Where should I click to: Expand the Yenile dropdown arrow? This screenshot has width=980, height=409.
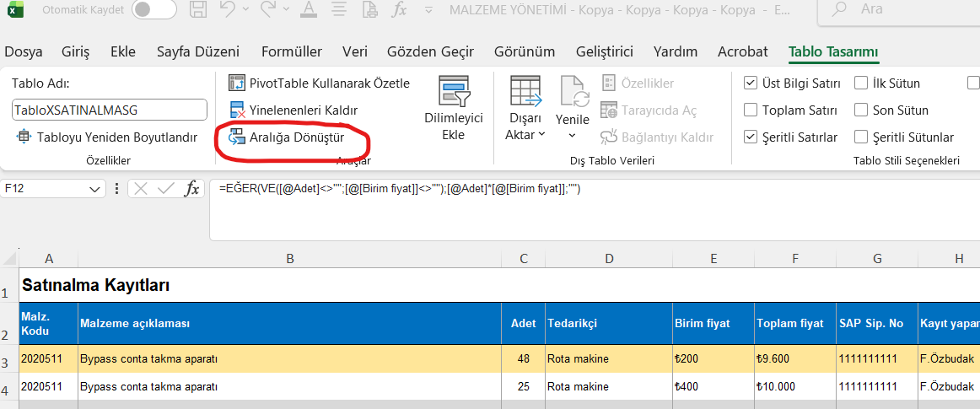[x=572, y=134]
